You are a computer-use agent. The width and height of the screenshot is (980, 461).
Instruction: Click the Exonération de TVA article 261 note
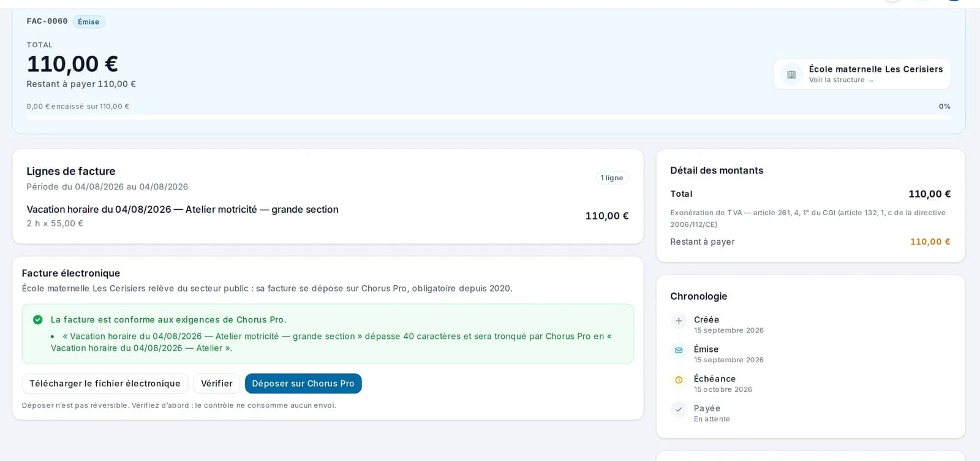tap(808, 218)
